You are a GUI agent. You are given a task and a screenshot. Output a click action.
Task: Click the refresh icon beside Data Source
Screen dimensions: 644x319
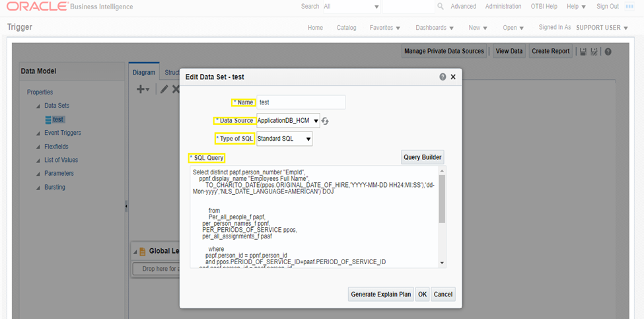point(325,121)
